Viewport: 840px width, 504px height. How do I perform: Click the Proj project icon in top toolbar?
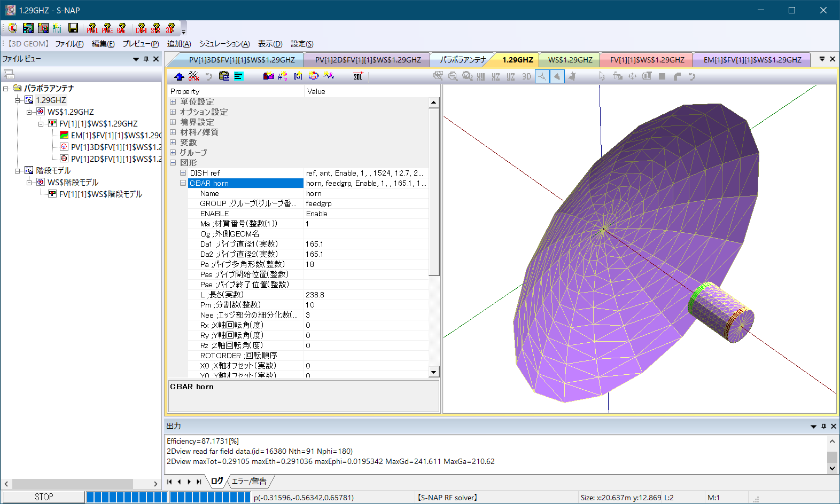pyautogui.click(x=57, y=28)
